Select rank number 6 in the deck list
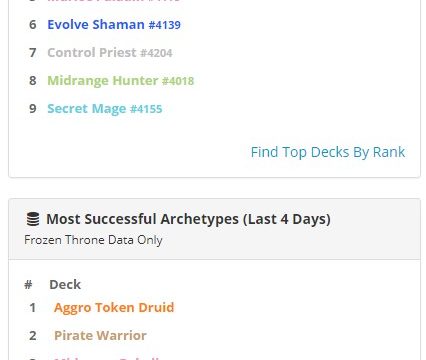 point(33,25)
